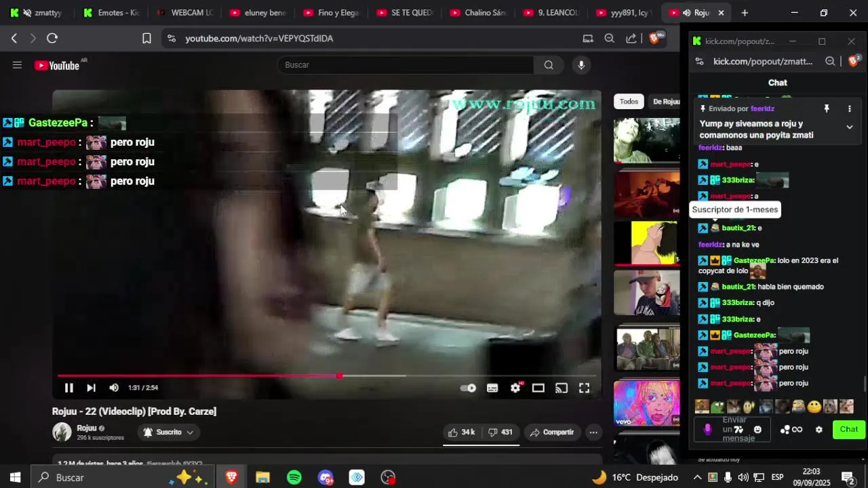Toggle the autoplay switch

pyautogui.click(x=468, y=388)
